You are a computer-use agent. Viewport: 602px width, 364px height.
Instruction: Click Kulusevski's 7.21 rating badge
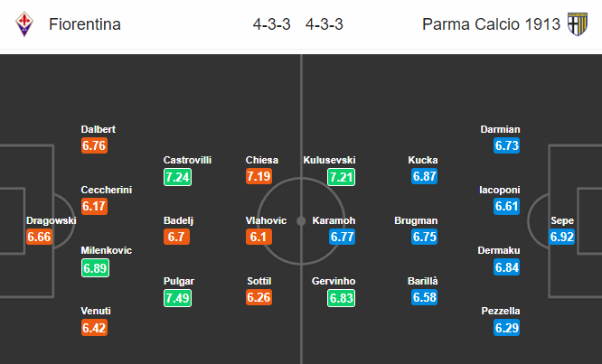341,177
